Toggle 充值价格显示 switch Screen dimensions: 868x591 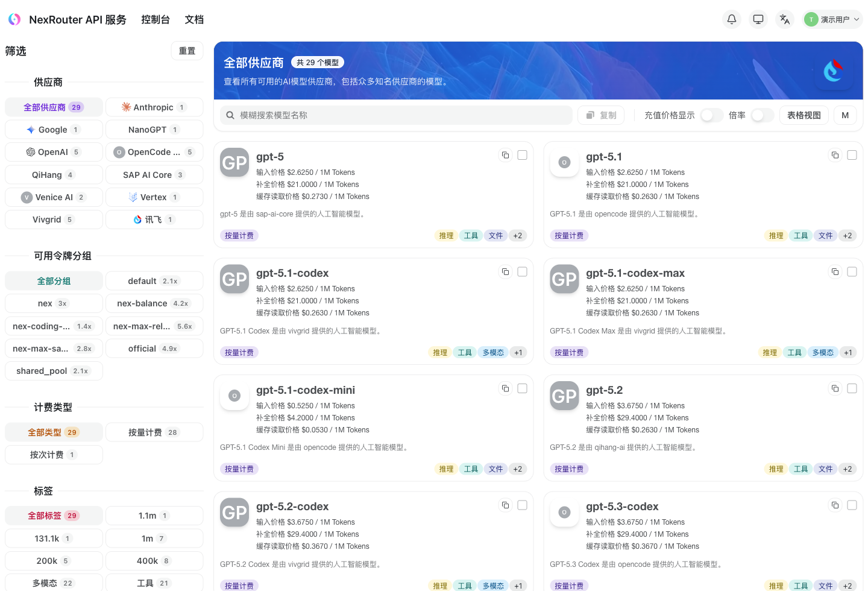click(712, 115)
